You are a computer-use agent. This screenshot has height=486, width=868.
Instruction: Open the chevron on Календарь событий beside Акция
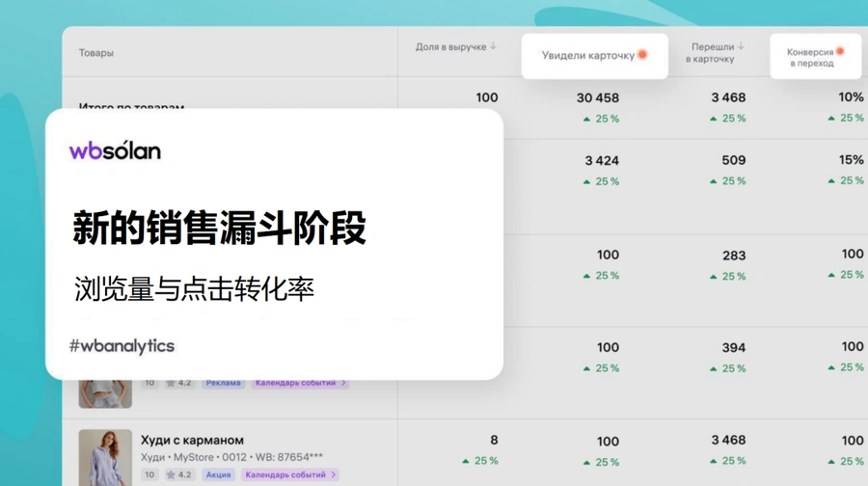click(x=334, y=474)
